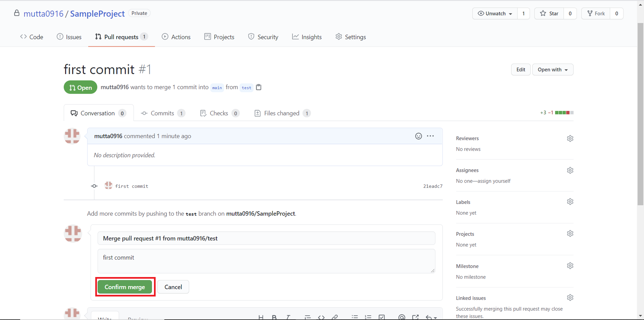
Task: Open the SampleProject repository link
Action: (97, 14)
